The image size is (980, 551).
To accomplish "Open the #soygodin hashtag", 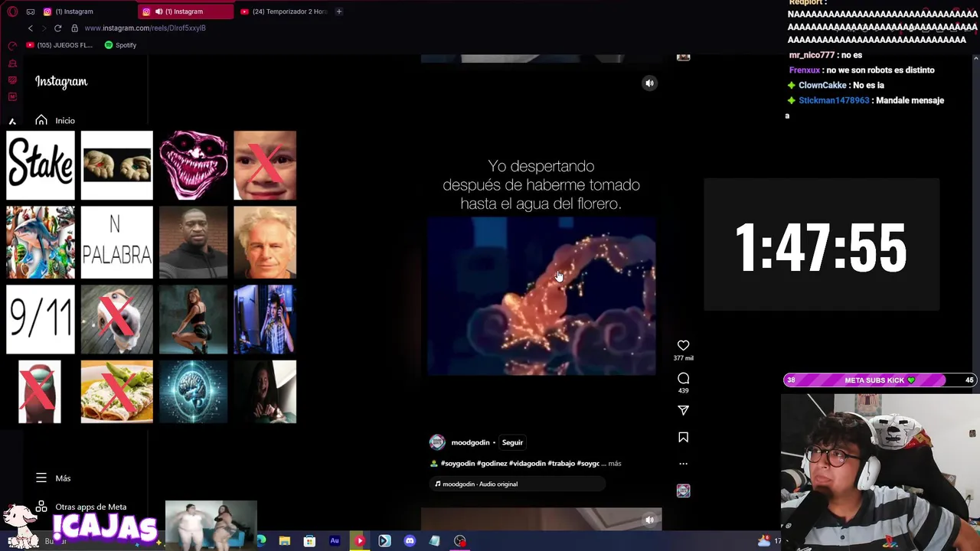I will click(457, 464).
